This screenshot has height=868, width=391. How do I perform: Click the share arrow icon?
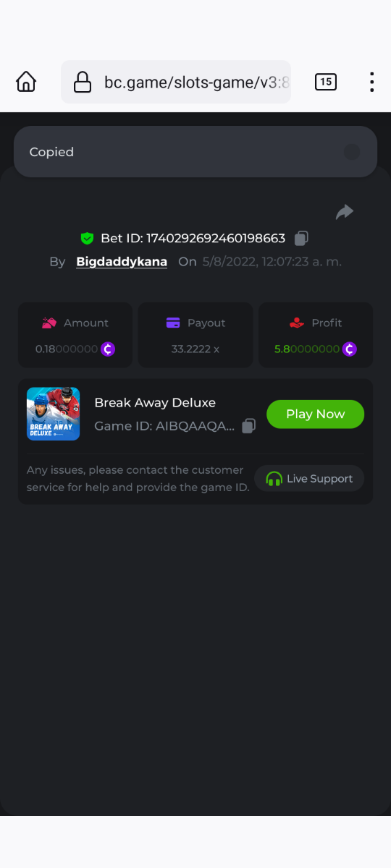(x=345, y=212)
